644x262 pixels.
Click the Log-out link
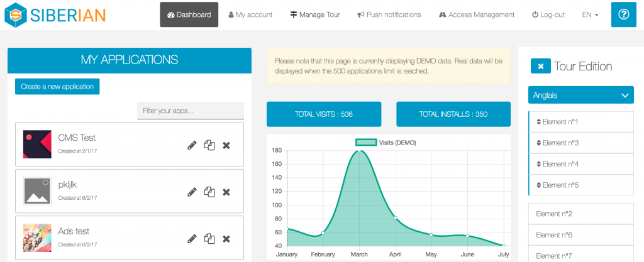[548, 14]
